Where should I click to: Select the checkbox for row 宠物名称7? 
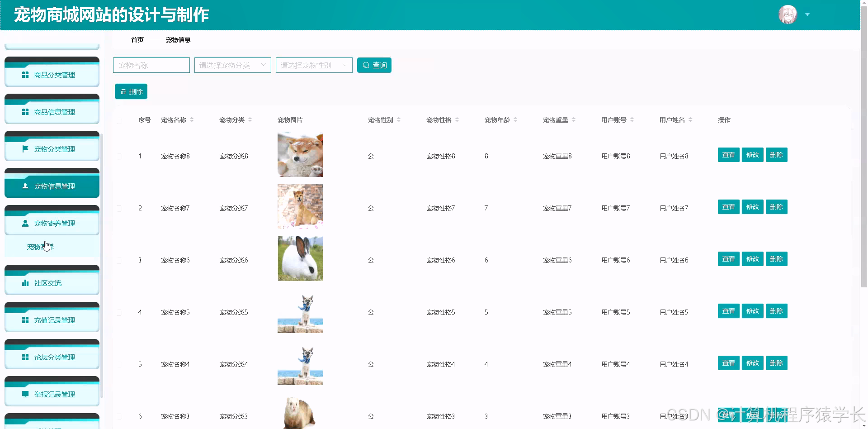click(x=119, y=209)
